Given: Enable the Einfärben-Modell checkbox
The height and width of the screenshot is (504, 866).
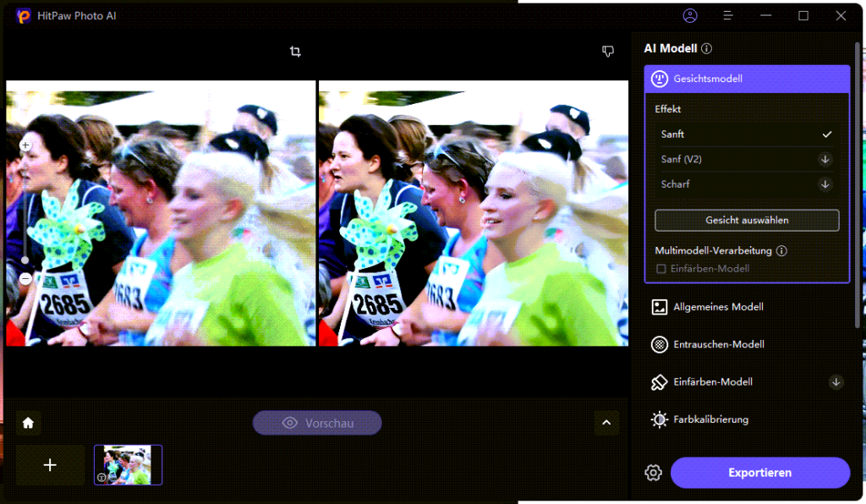Looking at the screenshot, I should [x=661, y=269].
